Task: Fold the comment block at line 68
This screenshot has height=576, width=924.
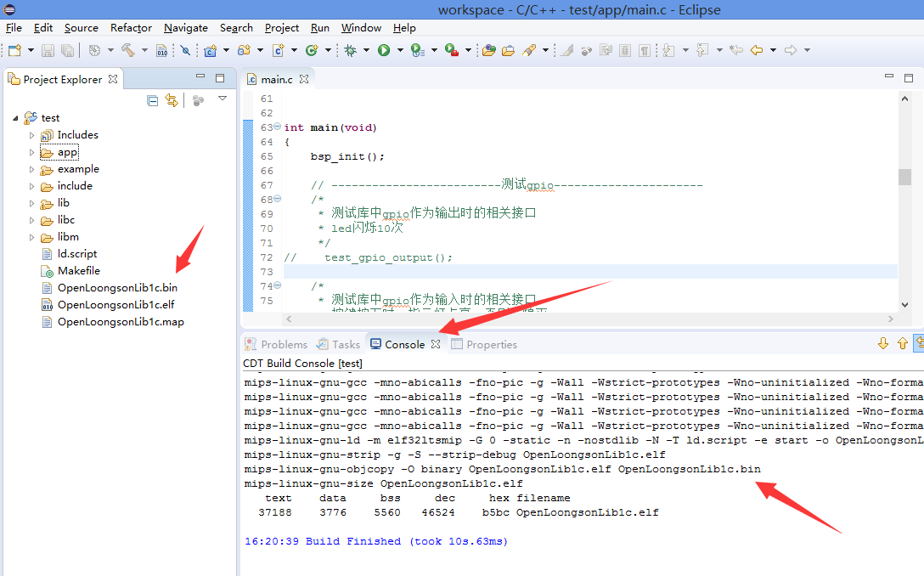Action: coord(278,199)
